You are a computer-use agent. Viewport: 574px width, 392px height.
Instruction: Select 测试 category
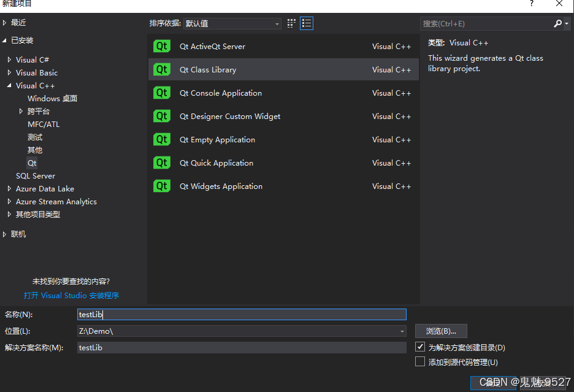(35, 137)
